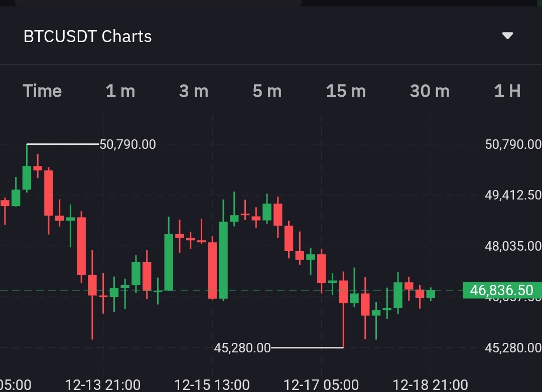Click the 12-15 13:00 time axis label
The image size is (542, 392).
[x=212, y=385]
